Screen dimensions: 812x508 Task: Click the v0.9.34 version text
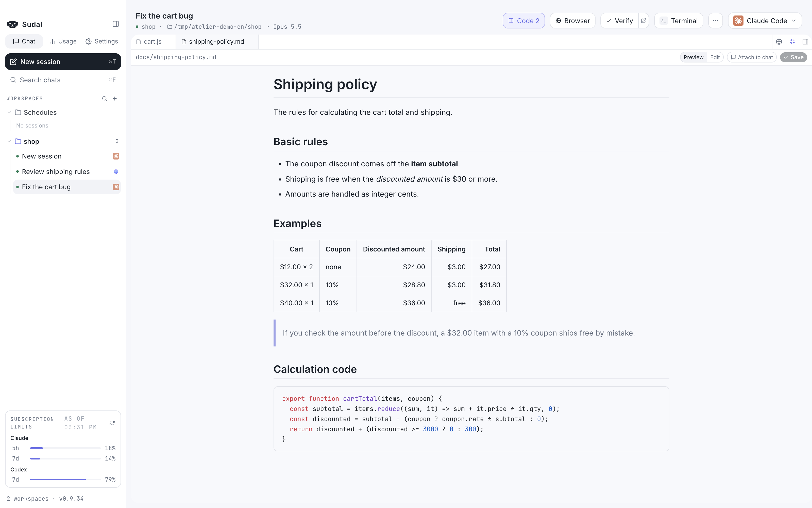[x=72, y=499]
